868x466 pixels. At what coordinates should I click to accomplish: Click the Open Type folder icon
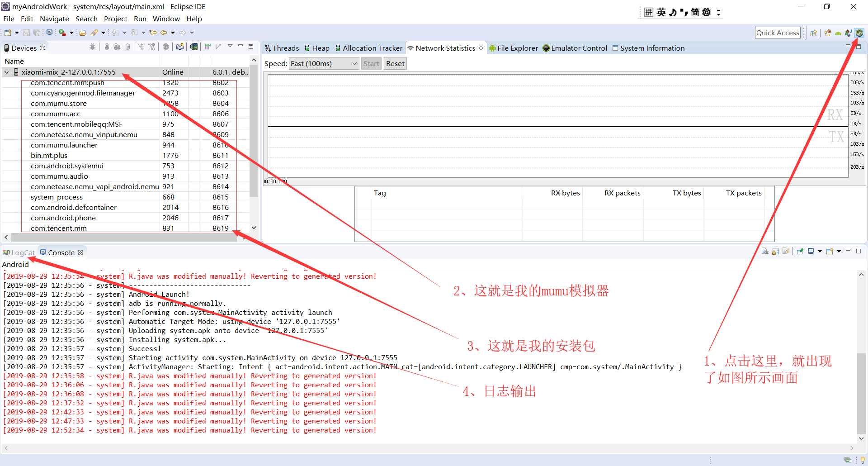click(83, 33)
